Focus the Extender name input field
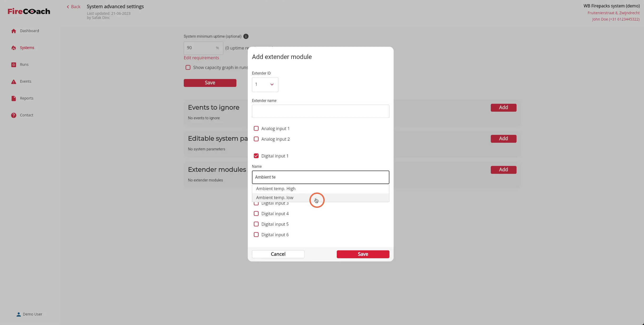Viewport: 644px width, 325px height. [x=320, y=111]
